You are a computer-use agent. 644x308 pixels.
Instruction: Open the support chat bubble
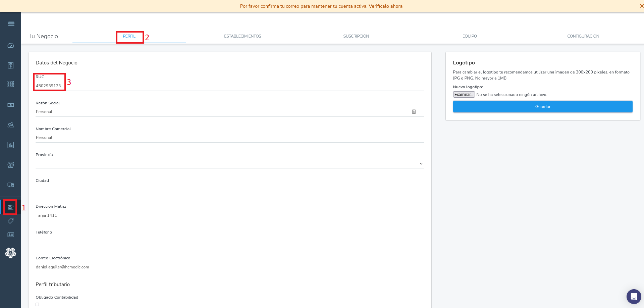(x=634, y=297)
